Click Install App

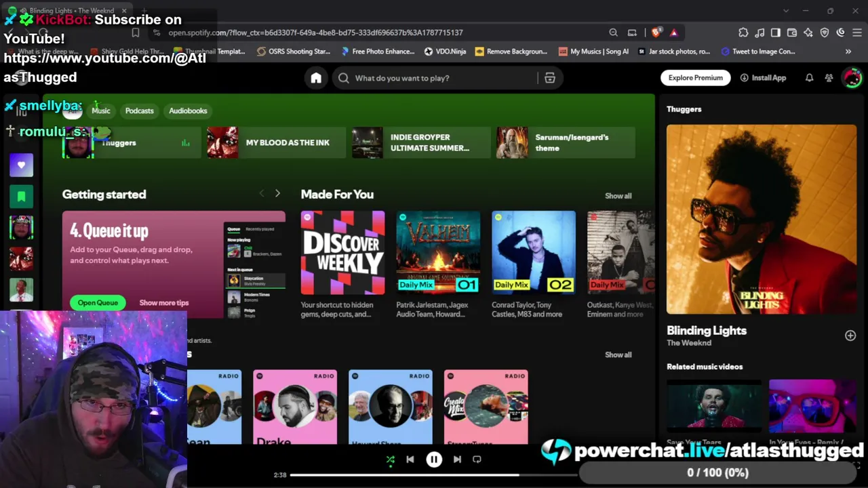[763, 78]
